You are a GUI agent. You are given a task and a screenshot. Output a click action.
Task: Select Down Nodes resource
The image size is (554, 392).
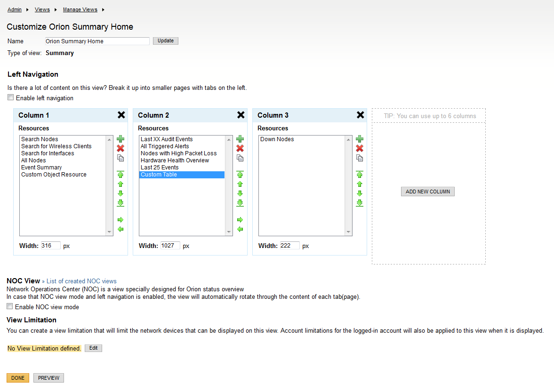point(302,139)
